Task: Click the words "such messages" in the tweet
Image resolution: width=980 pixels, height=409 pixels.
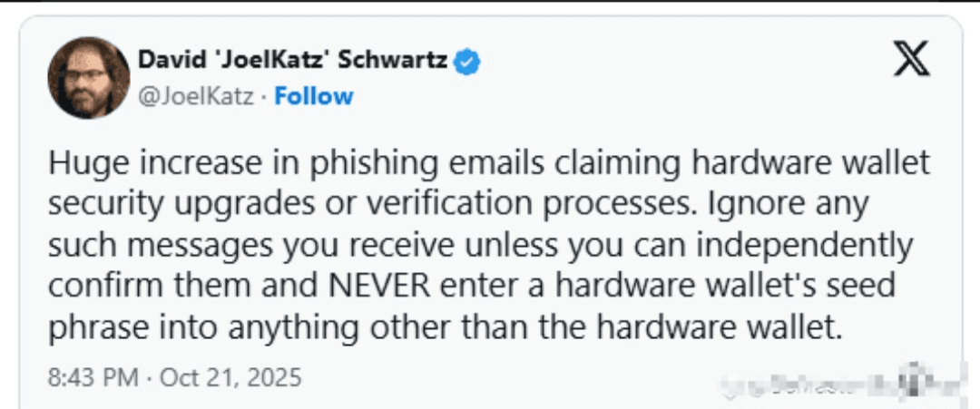Action: pos(160,246)
